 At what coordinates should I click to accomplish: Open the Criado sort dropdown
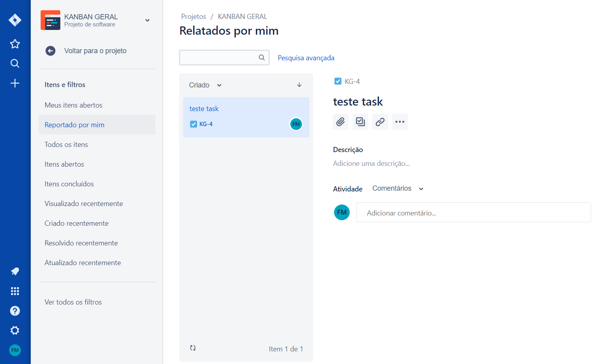pos(205,85)
